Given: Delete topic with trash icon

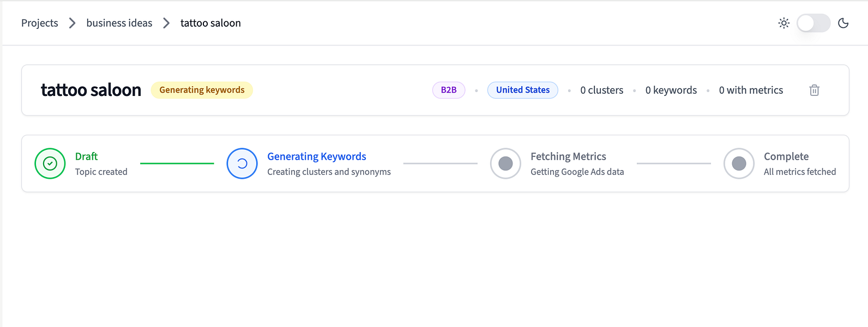Looking at the screenshot, I should pyautogui.click(x=814, y=90).
